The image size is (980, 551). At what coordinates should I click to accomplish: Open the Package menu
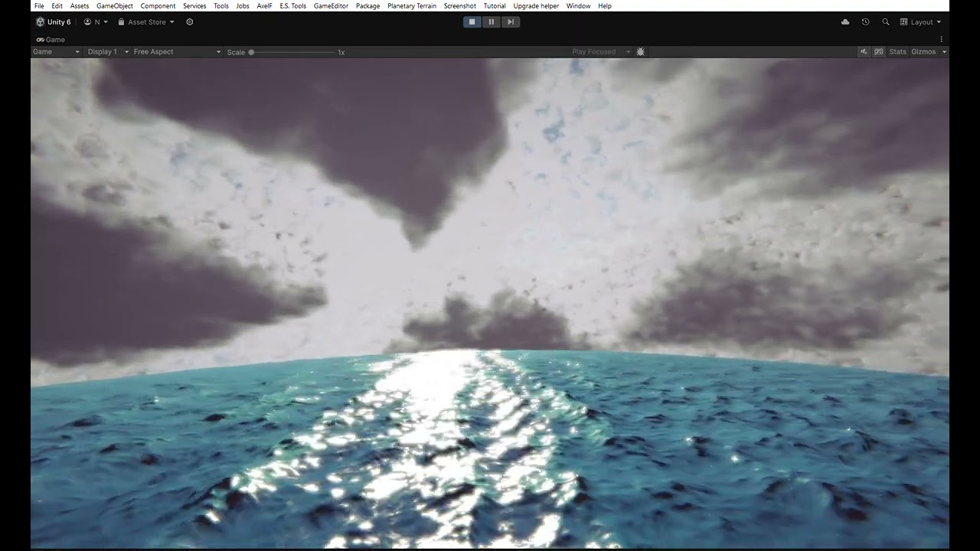368,5
